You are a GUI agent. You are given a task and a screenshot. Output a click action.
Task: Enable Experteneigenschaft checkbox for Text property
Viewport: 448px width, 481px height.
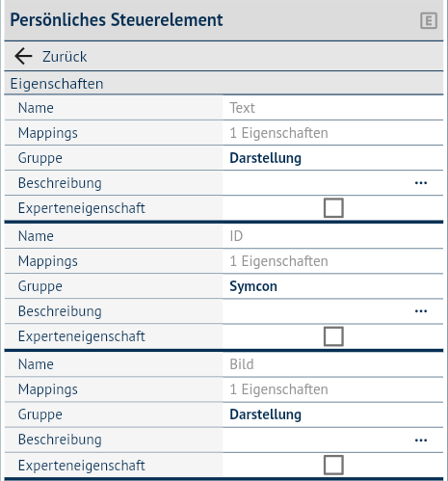tap(333, 208)
